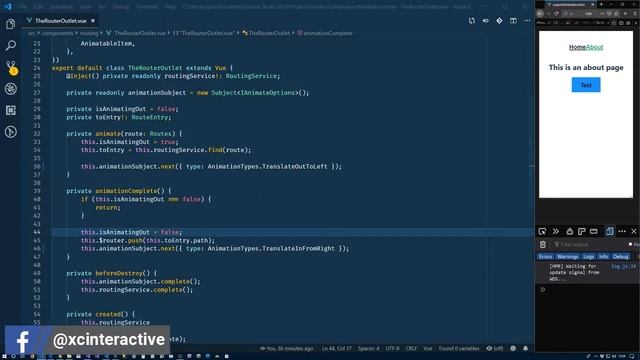The width and height of the screenshot is (640, 360).
Task: Open the Windows Start button on taskbar
Action: click(4, 356)
